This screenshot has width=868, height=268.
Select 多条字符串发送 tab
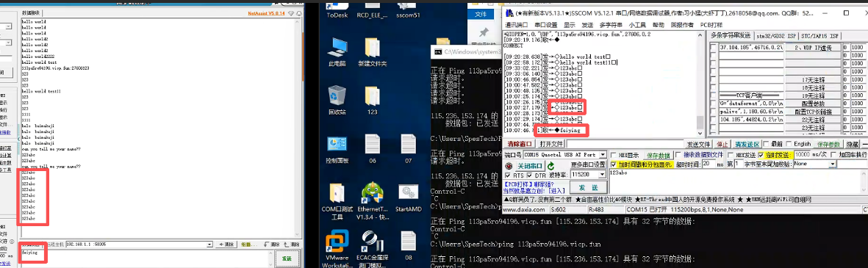(x=730, y=36)
